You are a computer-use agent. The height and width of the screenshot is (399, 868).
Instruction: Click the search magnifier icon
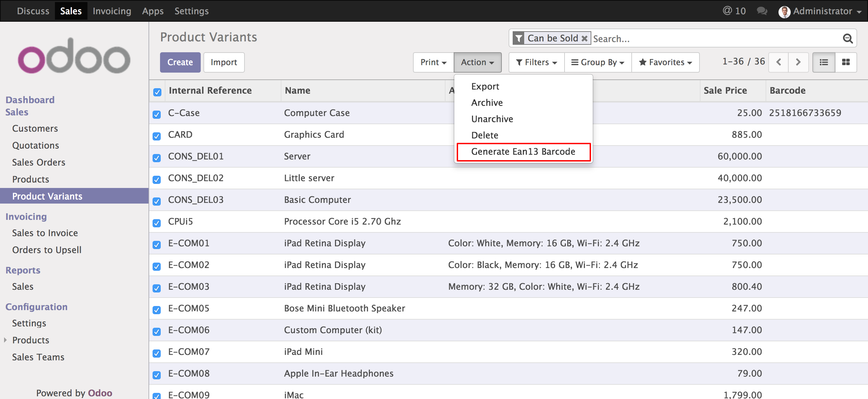coord(848,39)
